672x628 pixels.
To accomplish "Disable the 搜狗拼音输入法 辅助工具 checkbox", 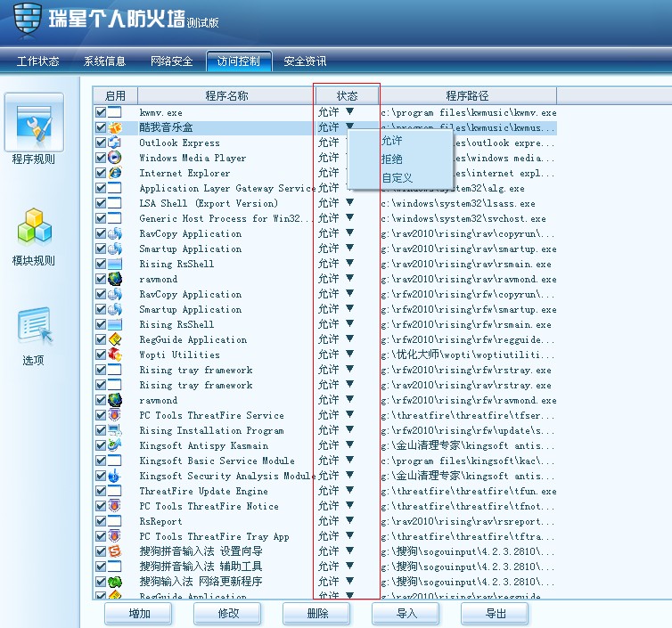I will click(101, 567).
